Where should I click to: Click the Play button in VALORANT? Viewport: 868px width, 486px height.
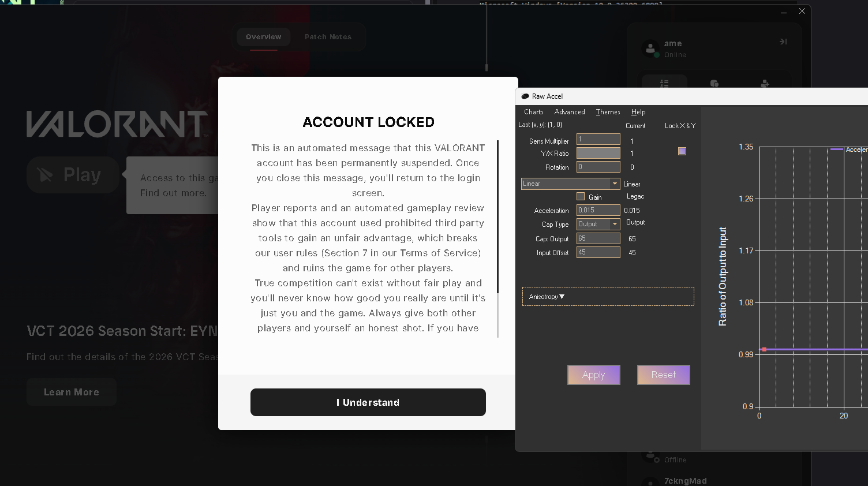pyautogui.click(x=73, y=175)
